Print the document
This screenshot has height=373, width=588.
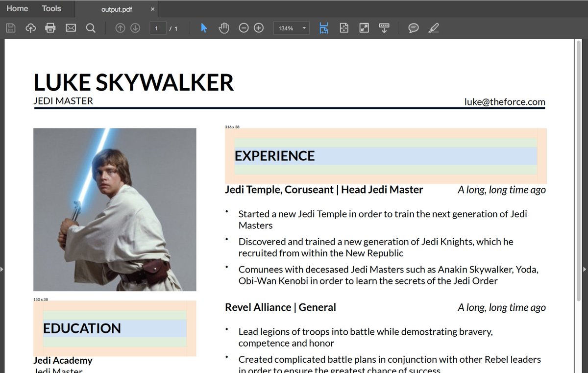click(50, 28)
